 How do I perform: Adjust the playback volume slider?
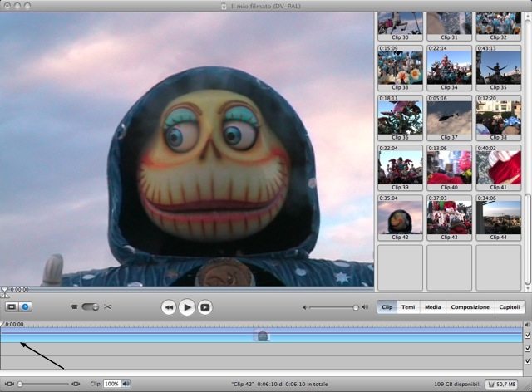pos(332,307)
